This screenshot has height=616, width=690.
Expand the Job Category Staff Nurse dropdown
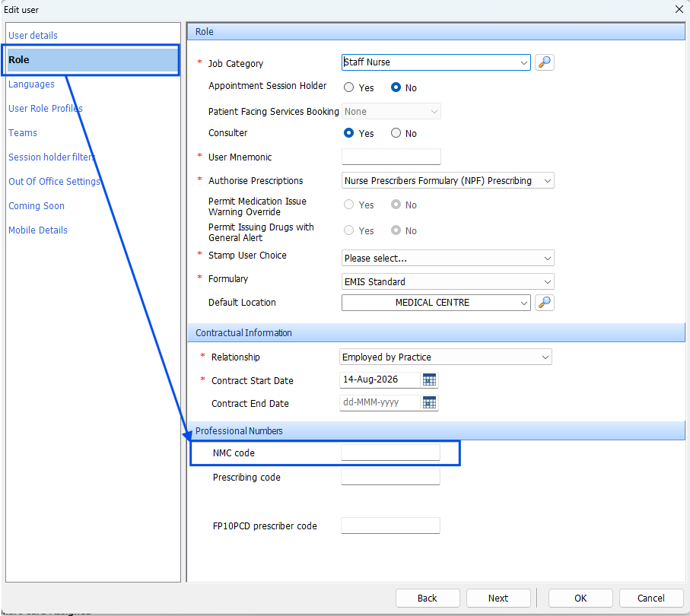523,62
